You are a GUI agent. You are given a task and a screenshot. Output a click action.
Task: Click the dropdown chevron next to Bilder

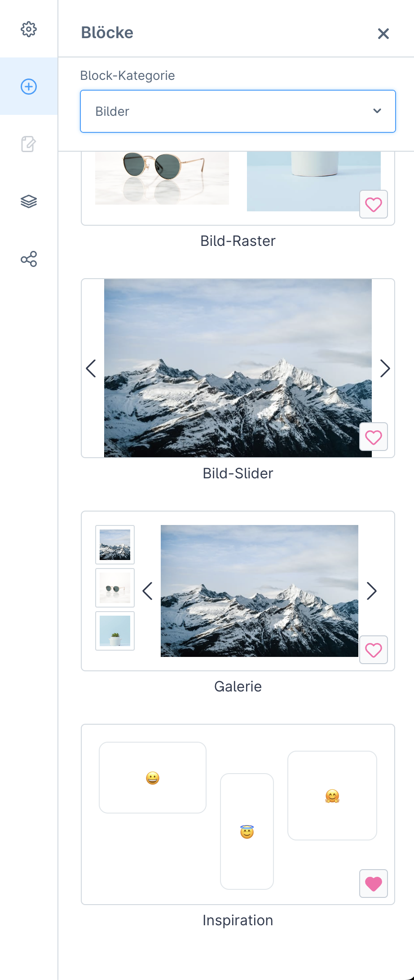click(377, 111)
